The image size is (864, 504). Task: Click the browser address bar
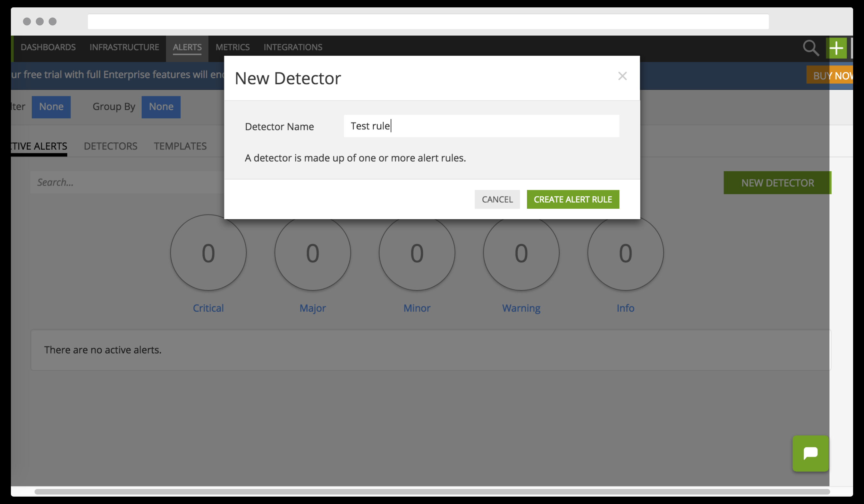428,21
